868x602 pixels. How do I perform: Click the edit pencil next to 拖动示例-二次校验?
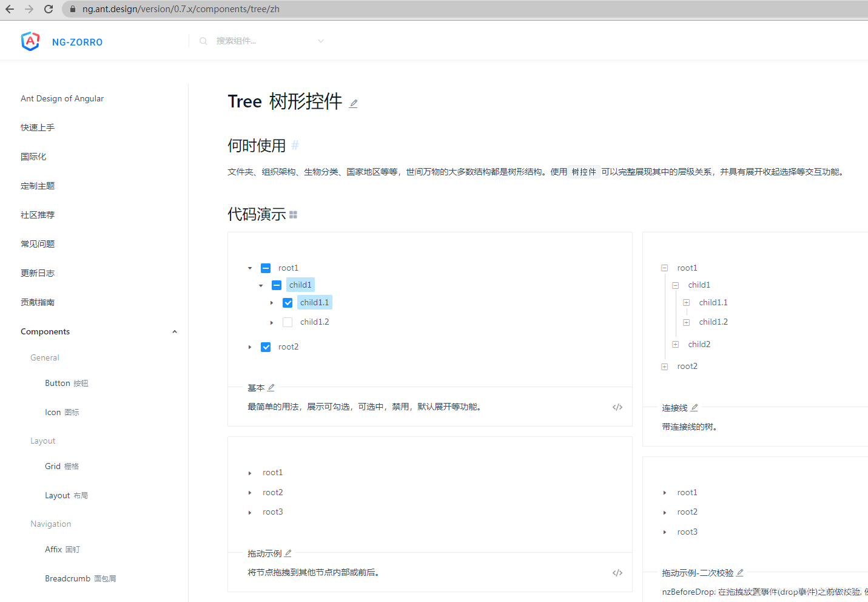click(740, 572)
